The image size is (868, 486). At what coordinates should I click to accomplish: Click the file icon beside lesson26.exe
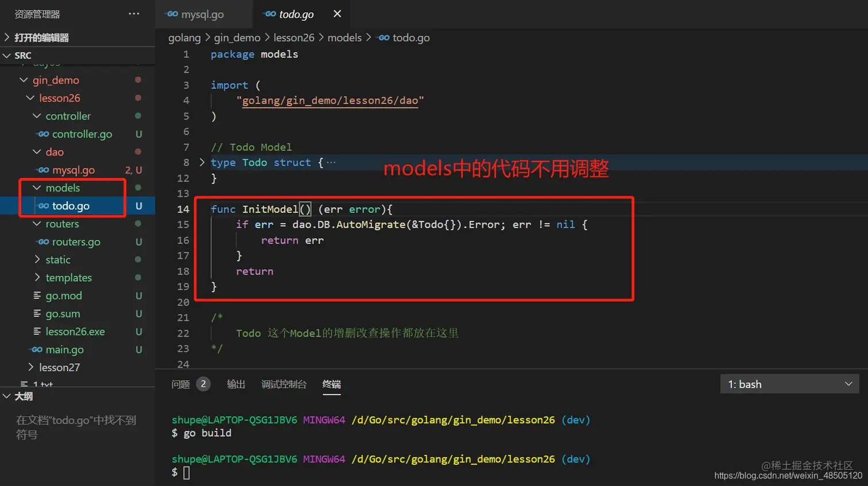[37, 331]
